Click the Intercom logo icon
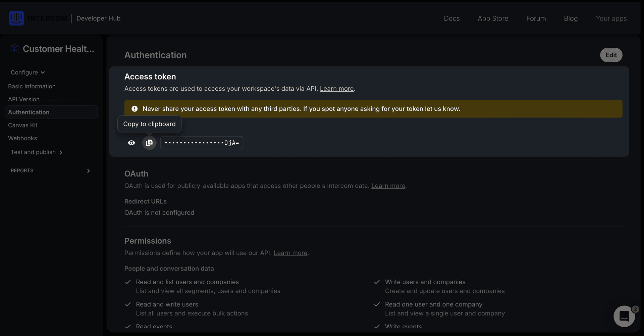The height and width of the screenshot is (336, 644). point(16,18)
